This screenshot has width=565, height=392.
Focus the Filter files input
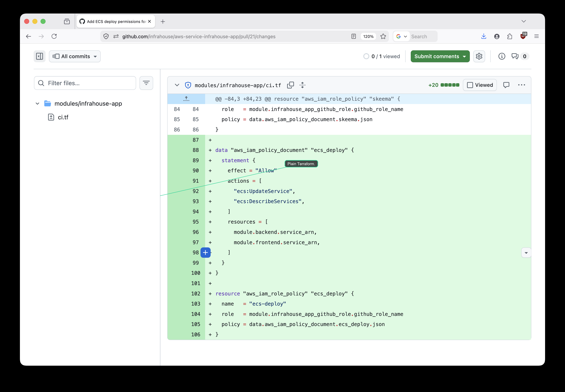85,83
